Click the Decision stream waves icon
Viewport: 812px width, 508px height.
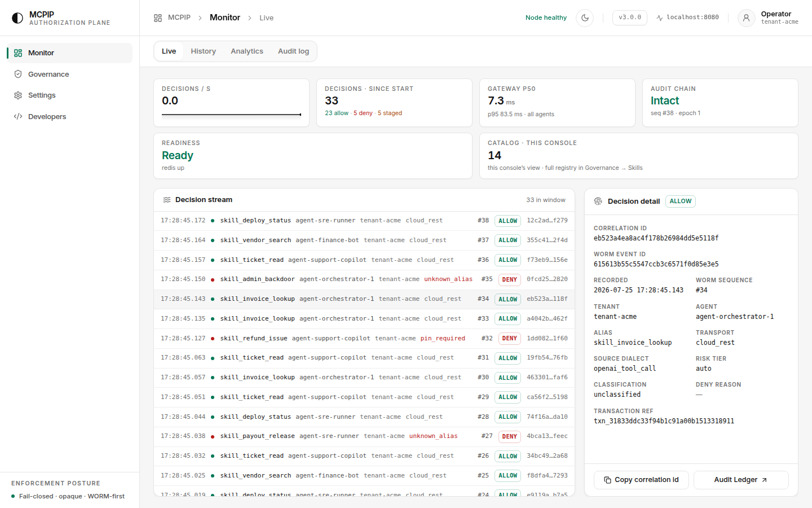167,200
